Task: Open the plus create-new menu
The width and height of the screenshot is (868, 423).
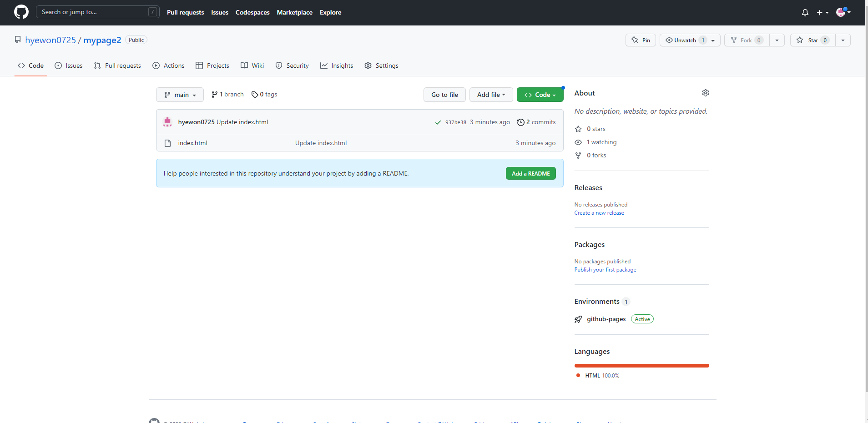Action: (823, 13)
